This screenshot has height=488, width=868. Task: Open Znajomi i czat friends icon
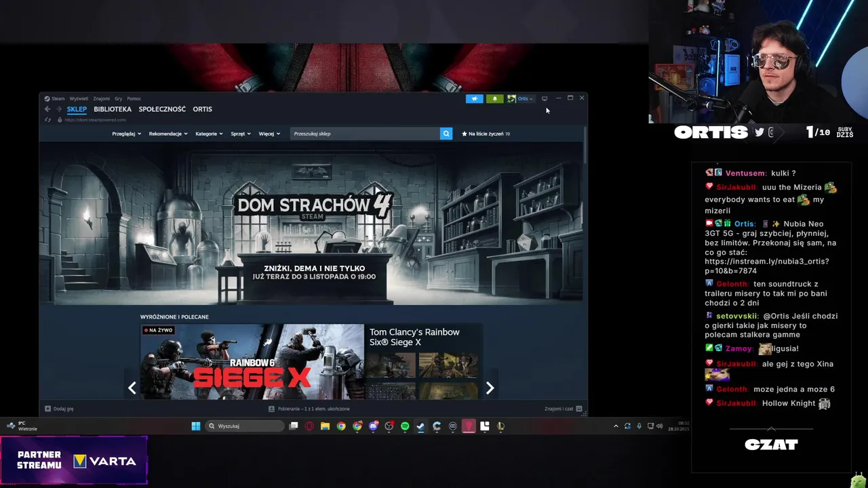(579, 409)
